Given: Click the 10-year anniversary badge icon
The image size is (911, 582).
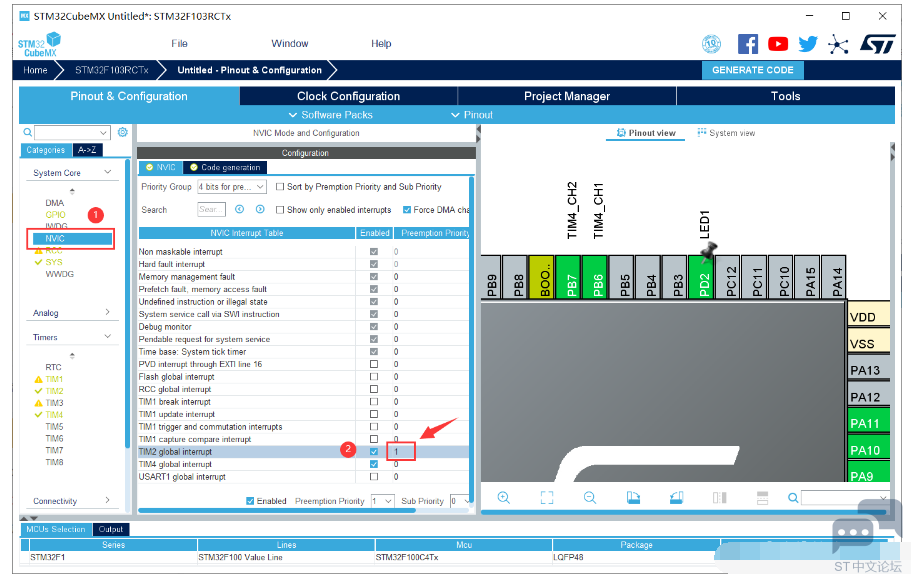Looking at the screenshot, I should click(x=711, y=44).
